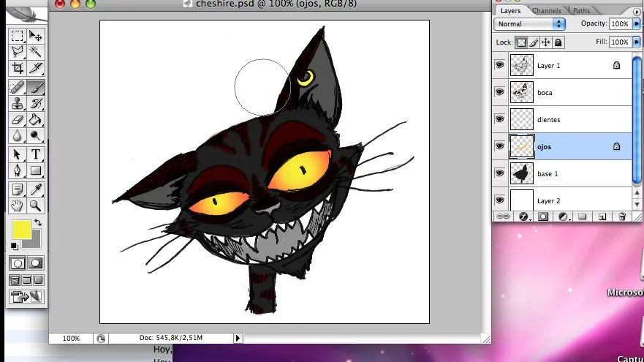Viewport: 644px width, 362px height.
Task: Switch to Standard Screen mode
Action: tap(15, 280)
